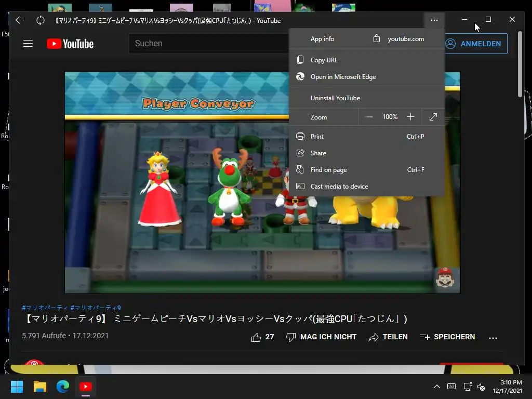Open the clock showing 3:10 PM
This screenshot has height=399, width=532.
507,387
